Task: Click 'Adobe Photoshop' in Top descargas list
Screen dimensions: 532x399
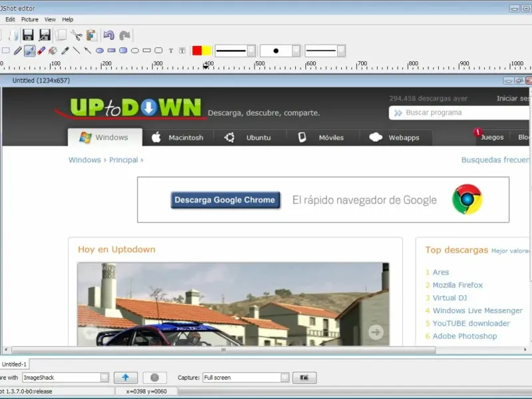Action: 464,336
